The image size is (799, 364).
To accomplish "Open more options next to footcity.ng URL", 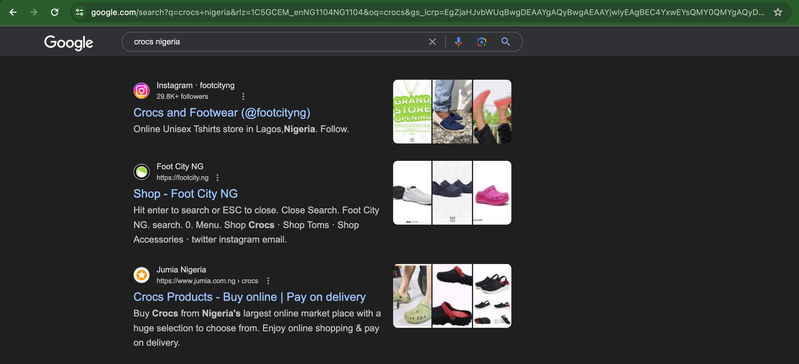I will [218, 177].
